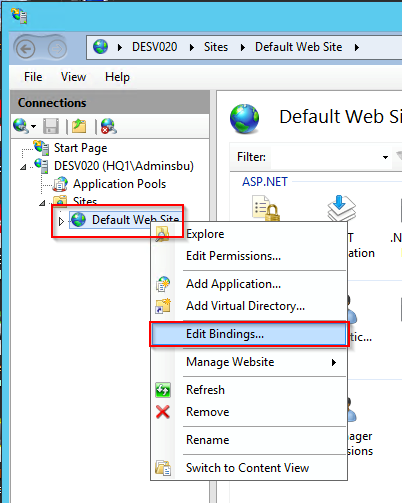The image size is (402, 503).
Task: Click the Create New Connection toolbar icon
Action: pyautogui.click(x=20, y=126)
